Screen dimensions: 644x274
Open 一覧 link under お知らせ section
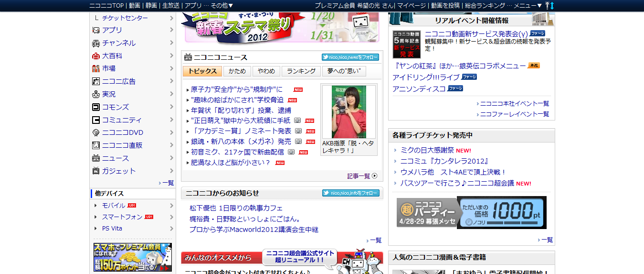pos(376,241)
